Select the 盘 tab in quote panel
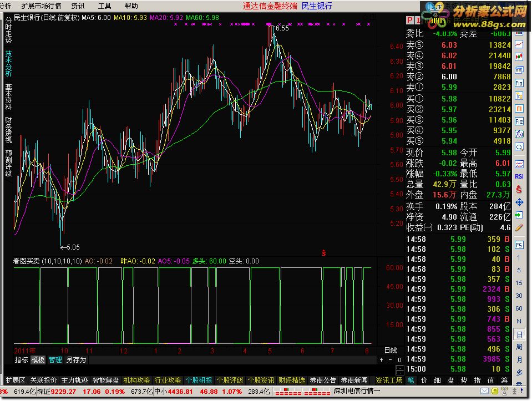This screenshot has height=401, width=532. 451,380
